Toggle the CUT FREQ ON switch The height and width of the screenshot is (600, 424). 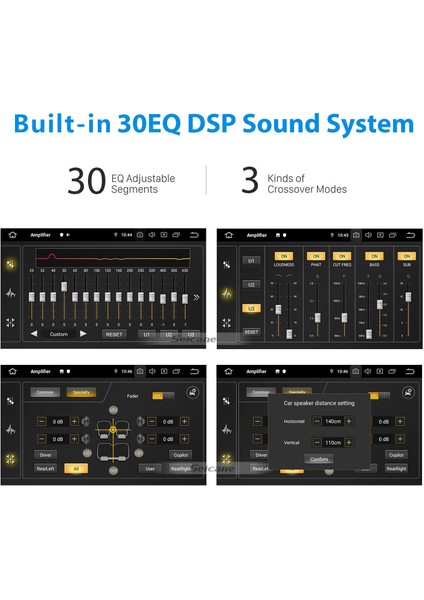(x=342, y=256)
